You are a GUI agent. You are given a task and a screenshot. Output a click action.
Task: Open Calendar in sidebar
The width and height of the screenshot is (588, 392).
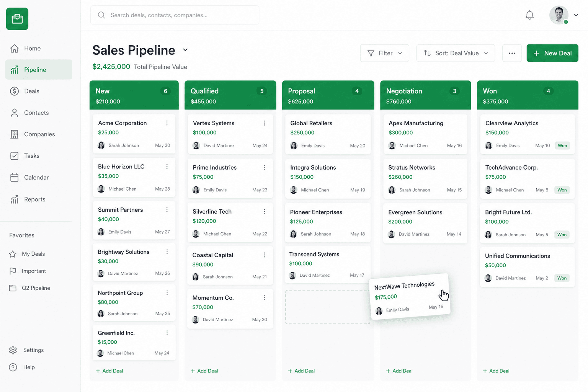[x=39, y=177]
